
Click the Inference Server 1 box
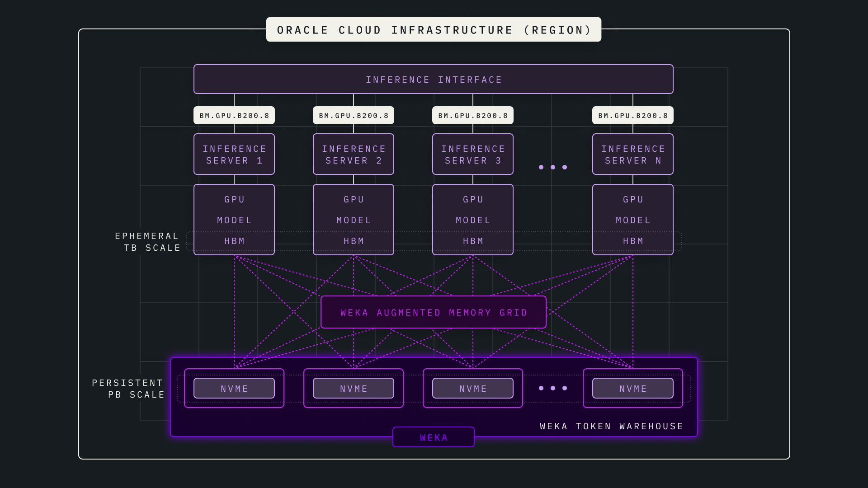click(234, 155)
